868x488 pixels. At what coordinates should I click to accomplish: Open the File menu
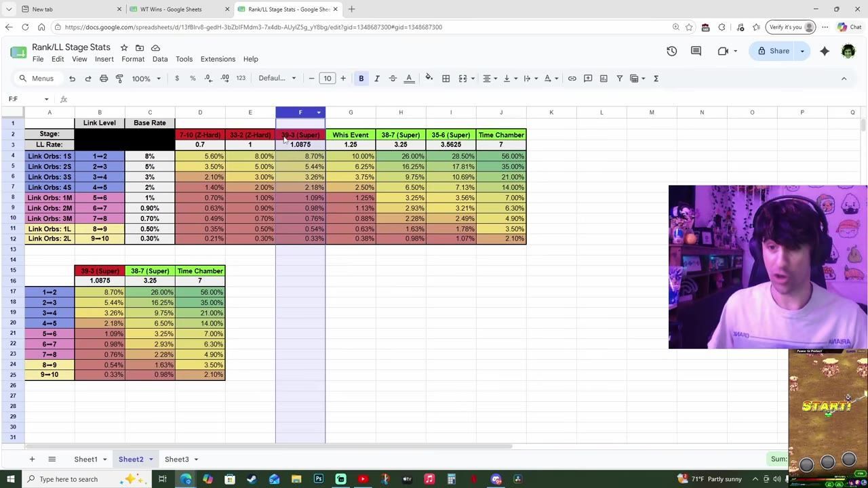[38, 59]
